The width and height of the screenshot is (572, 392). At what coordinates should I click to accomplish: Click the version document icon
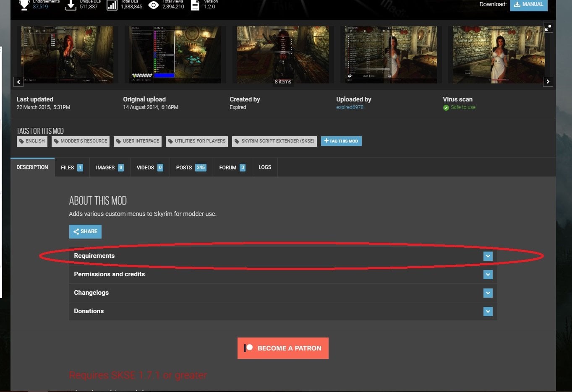click(x=195, y=5)
